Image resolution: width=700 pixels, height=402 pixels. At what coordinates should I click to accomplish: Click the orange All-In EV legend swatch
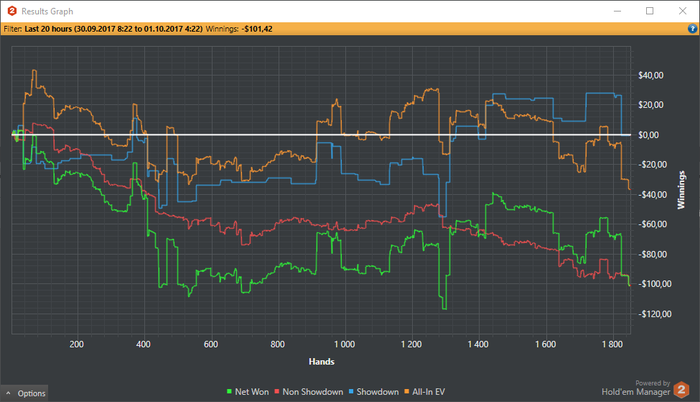click(x=406, y=392)
